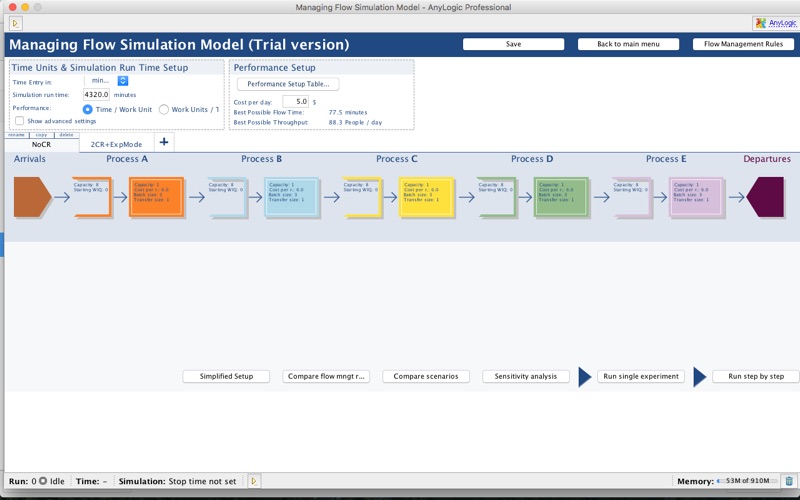Select the orange Process A queue block

coord(92,197)
